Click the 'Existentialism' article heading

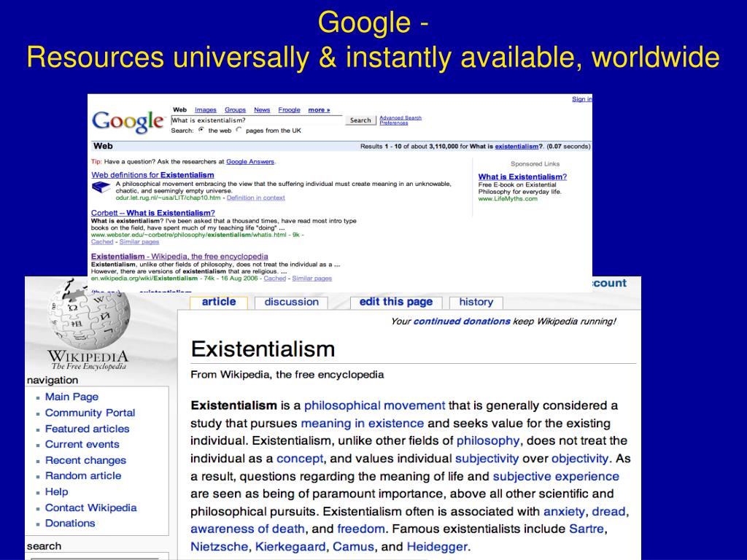(x=263, y=349)
